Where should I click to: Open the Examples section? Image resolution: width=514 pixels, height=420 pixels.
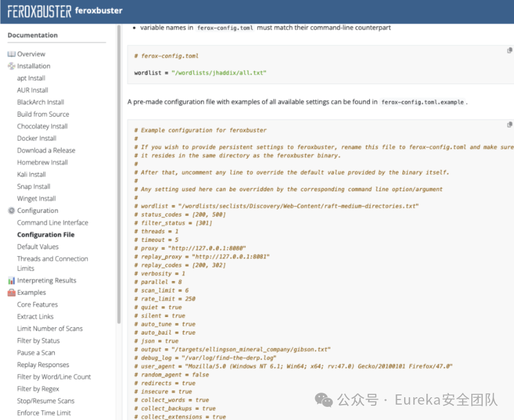click(31, 293)
